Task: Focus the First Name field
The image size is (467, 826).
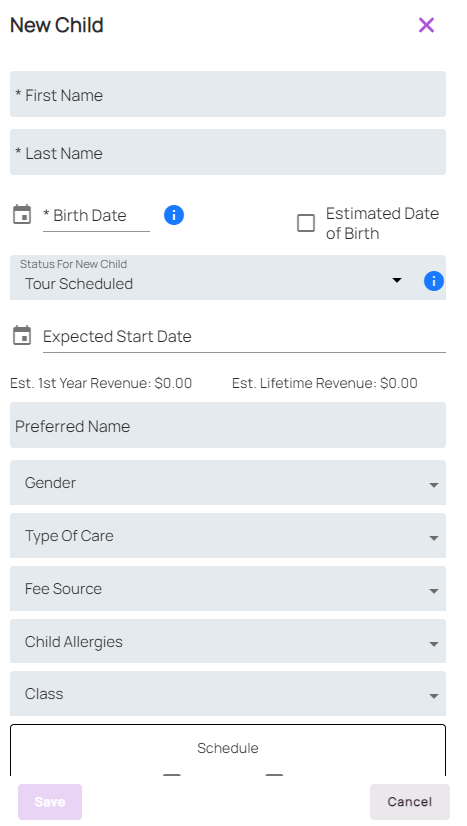Action: 228,94
